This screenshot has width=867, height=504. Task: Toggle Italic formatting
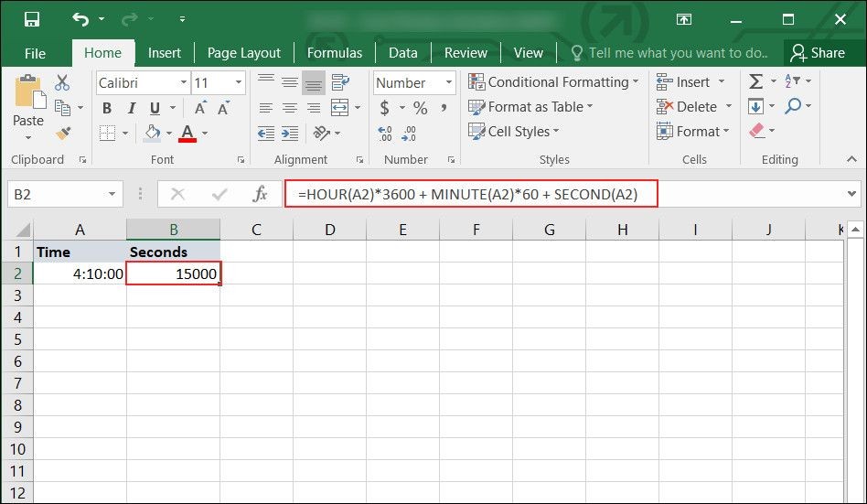[132, 108]
